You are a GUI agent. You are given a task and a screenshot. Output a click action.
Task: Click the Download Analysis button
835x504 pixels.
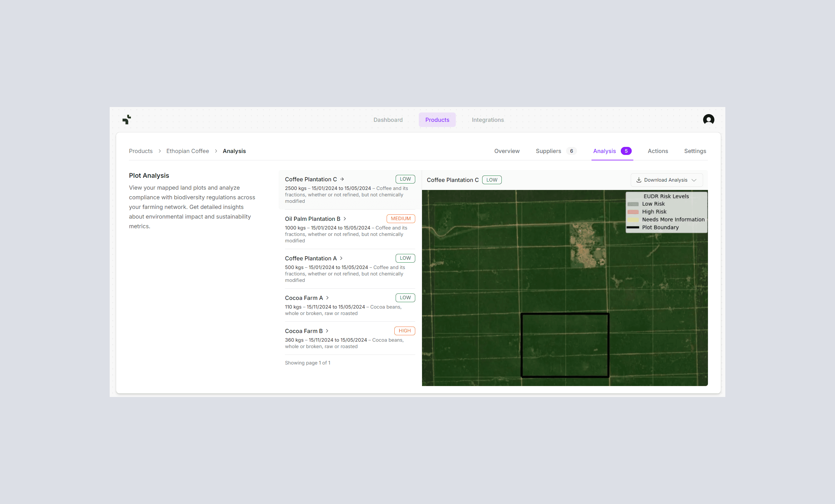[x=666, y=180]
